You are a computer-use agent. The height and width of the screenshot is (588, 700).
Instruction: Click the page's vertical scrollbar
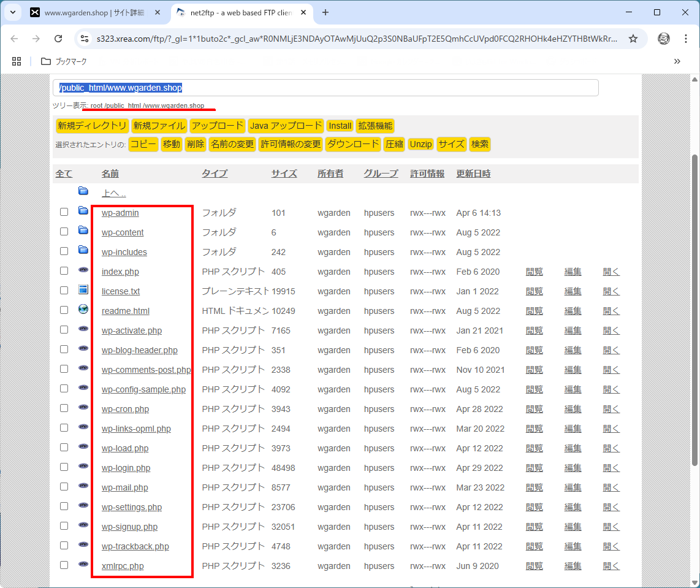(x=694, y=307)
